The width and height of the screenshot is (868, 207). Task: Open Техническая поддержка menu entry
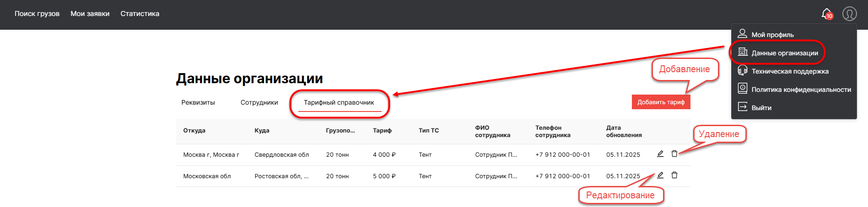[790, 71]
